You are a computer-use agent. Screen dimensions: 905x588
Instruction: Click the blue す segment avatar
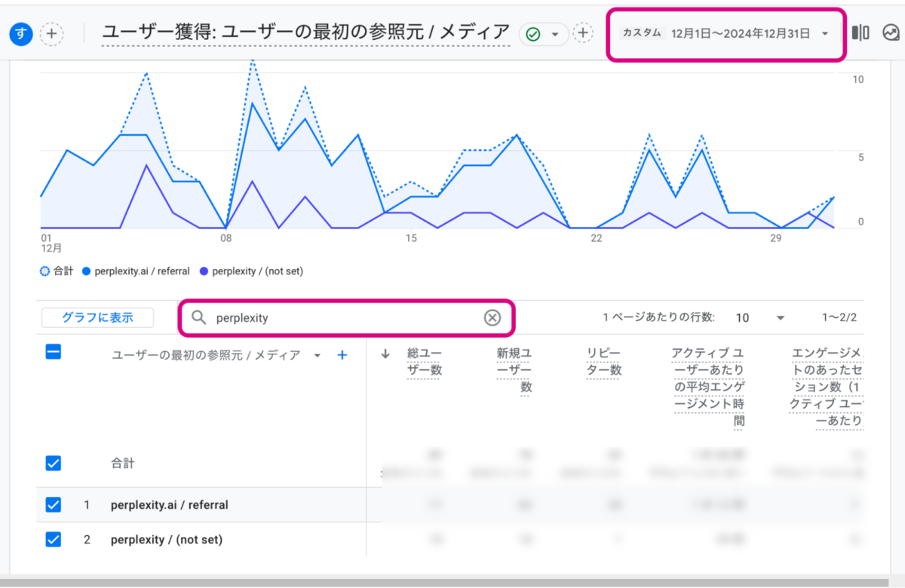pos(20,33)
